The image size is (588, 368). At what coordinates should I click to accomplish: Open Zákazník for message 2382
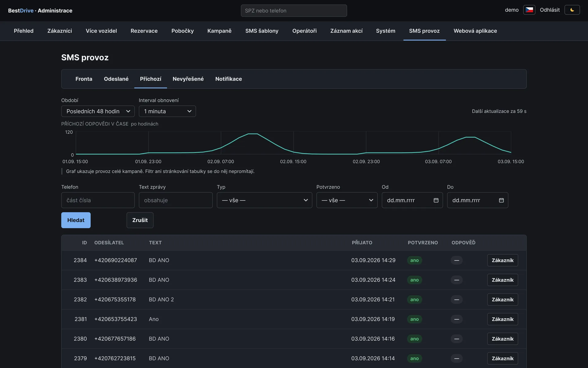coord(502,300)
